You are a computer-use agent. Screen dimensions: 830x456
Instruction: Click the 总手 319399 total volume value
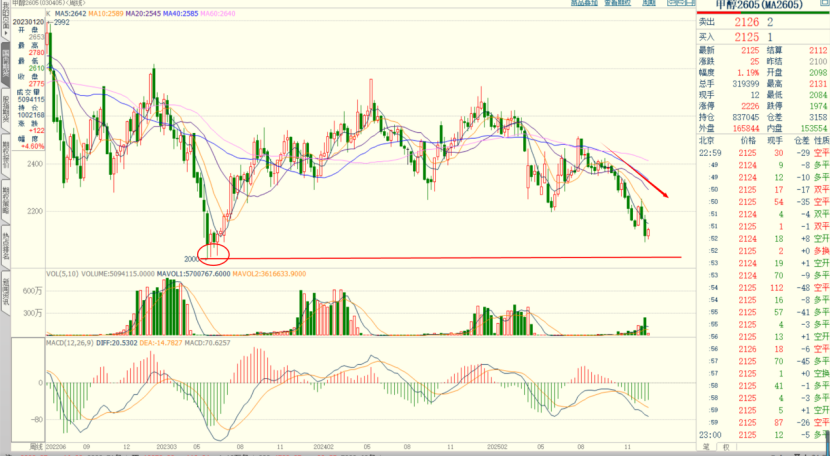746,84
